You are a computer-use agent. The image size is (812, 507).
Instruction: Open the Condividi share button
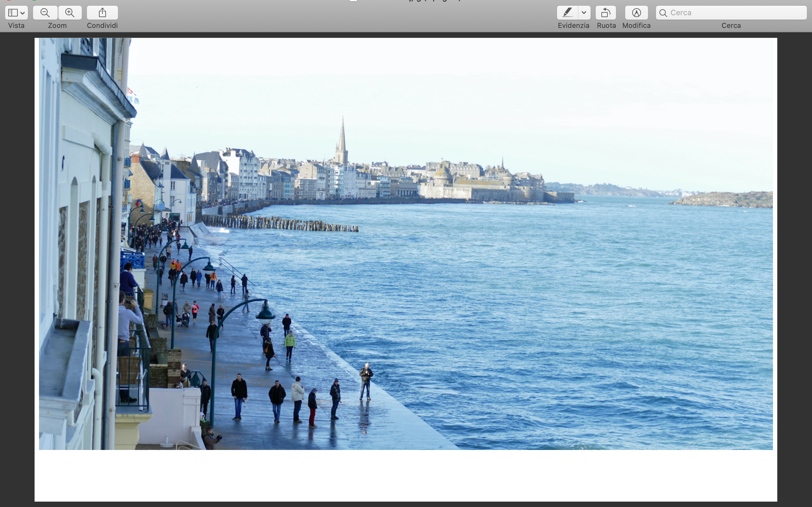[102, 13]
